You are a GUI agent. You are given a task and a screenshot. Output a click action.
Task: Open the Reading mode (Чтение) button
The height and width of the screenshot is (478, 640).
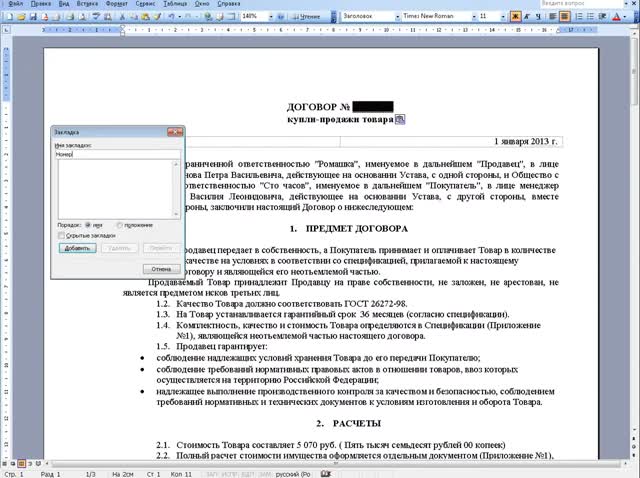306,17
